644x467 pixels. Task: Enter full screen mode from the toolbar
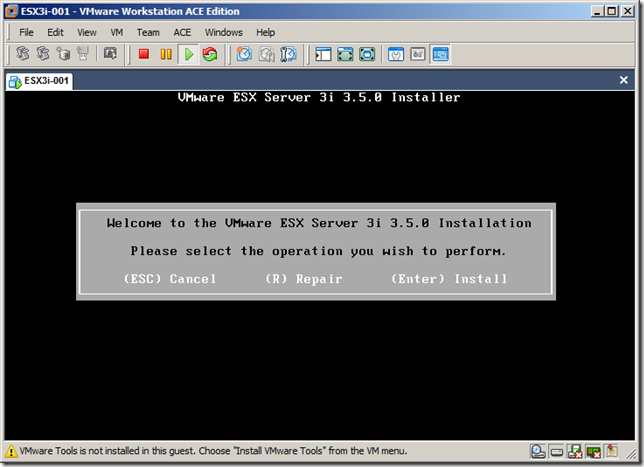[x=345, y=54]
